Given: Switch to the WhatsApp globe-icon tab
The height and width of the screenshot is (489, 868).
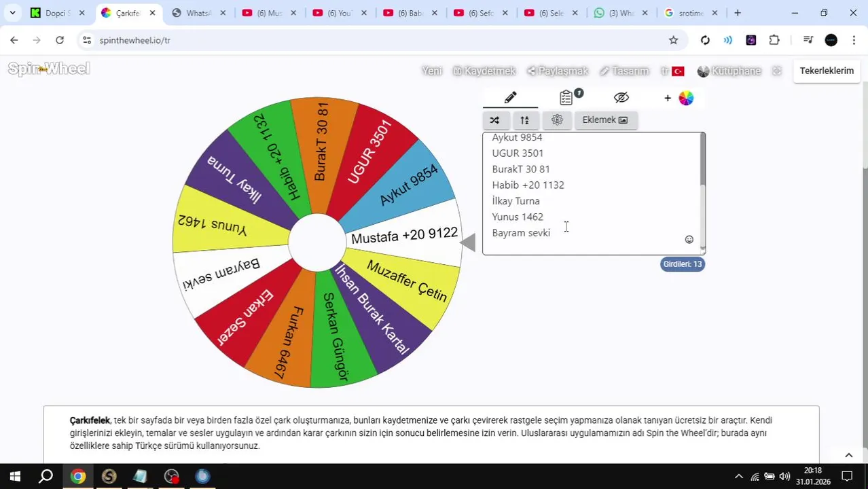Looking at the screenshot, I should (x=198, y=13).
